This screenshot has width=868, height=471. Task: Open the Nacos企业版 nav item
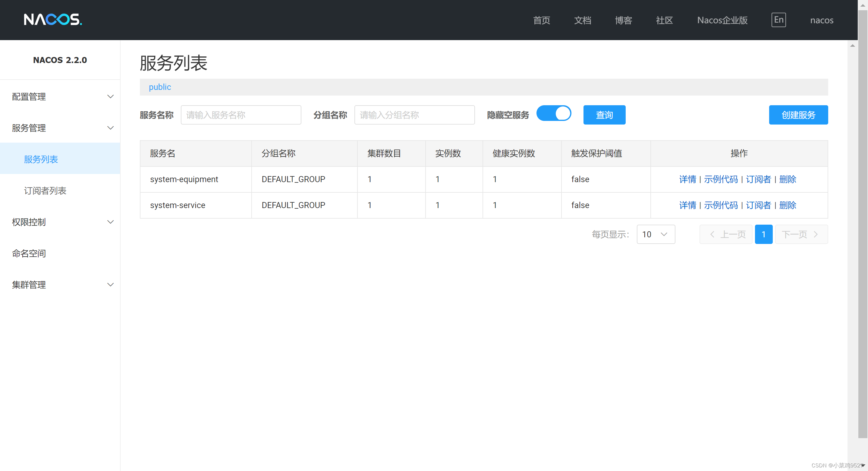pyautogui.click(x=722, y=20)
